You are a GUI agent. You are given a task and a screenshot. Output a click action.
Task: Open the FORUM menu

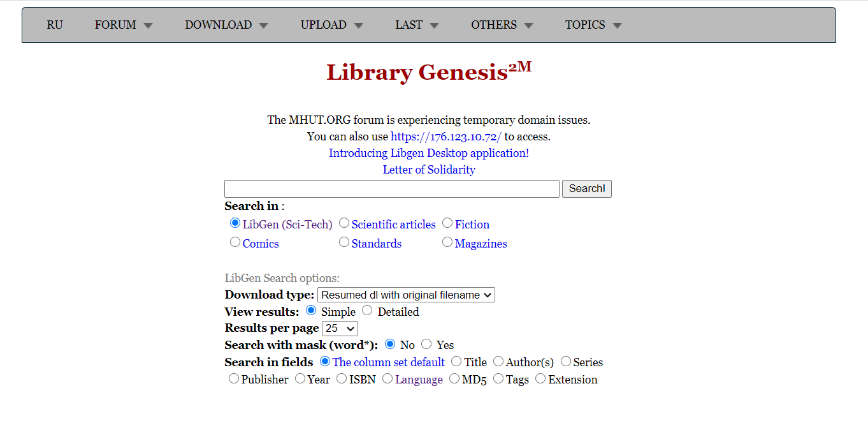click(124, 25)
